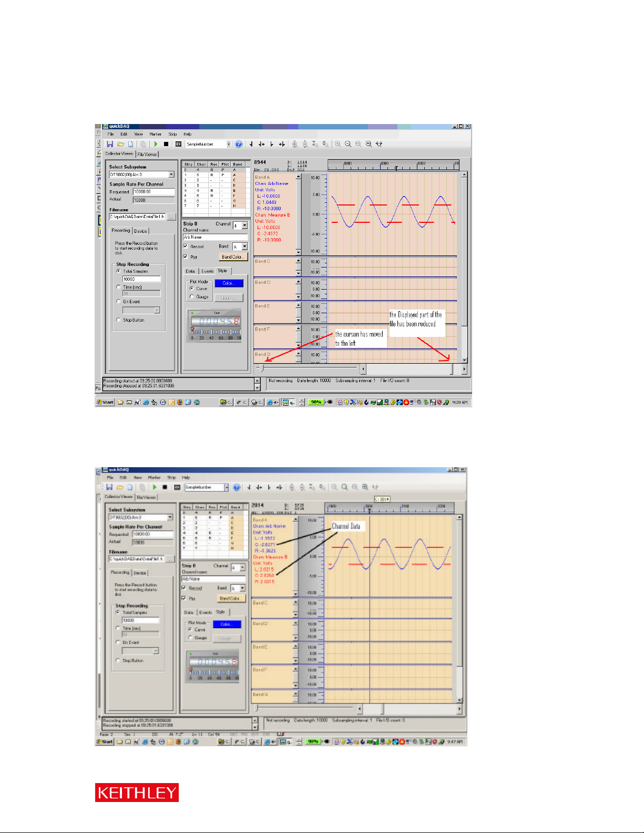This screenshot has height=833, width=644.
Task: Click Requested sample rate field, upper window
Action: (x=154, y=192)
